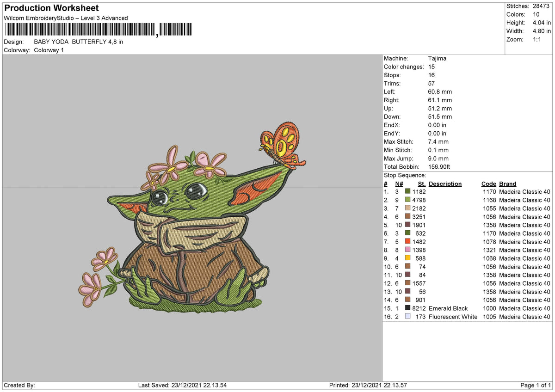Screen dimensions: 555x392
Task: Click 'Printed: 23/12/2021 22.13.57' footer text
Action: pos(368,386)
